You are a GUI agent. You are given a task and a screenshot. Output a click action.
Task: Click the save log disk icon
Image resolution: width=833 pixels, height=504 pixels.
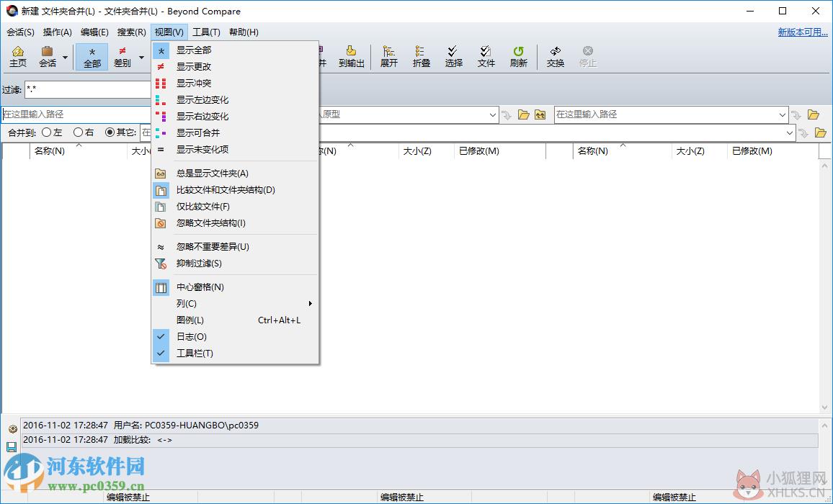[x=12, y=446]
